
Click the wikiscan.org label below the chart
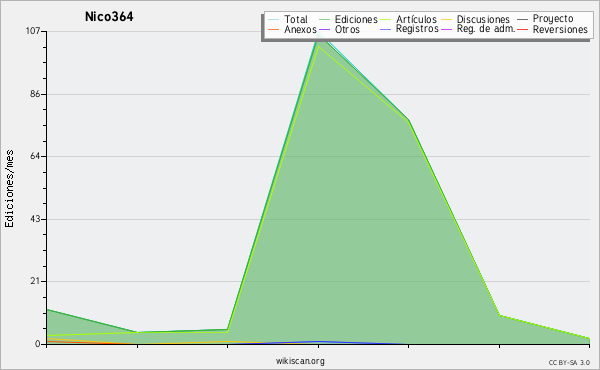coord(300,361)
